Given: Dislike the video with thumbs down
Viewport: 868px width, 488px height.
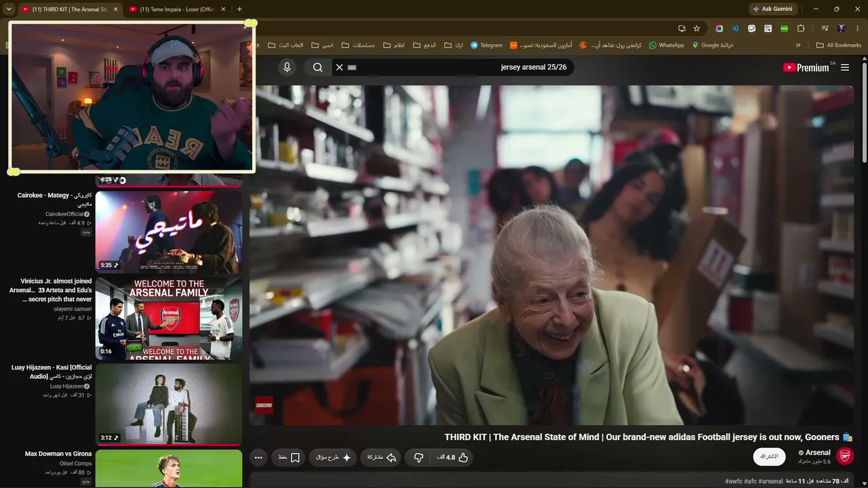Looking at the screenshot, I should point(418,457).
